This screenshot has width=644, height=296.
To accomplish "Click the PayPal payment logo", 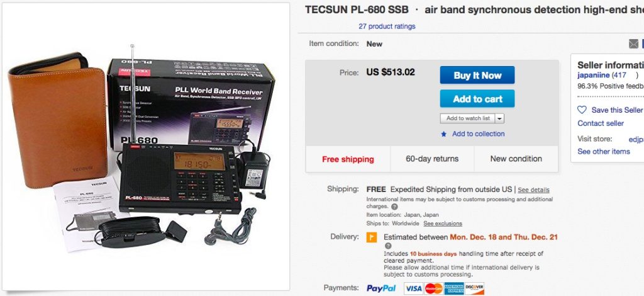I will [x=381, y=288].
